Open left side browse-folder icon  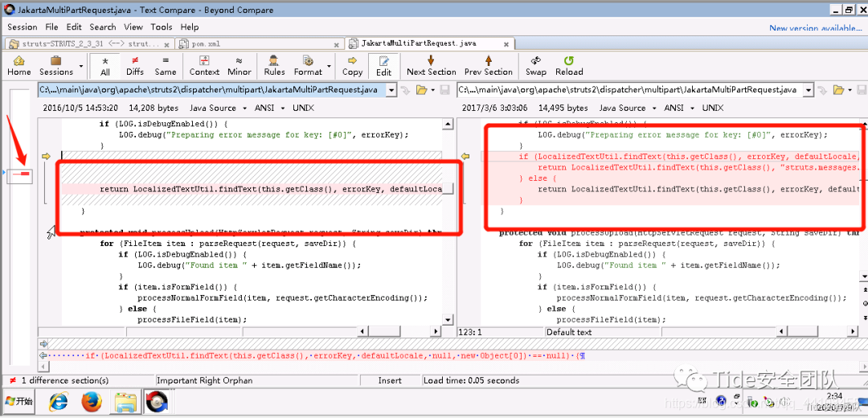coord(423,90)
